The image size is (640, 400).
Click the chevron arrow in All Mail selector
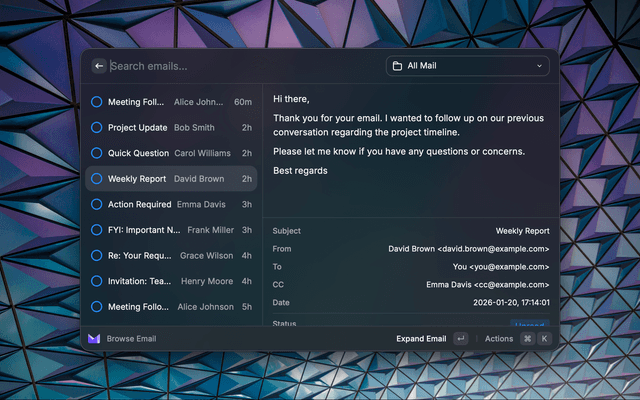[539, 66]
